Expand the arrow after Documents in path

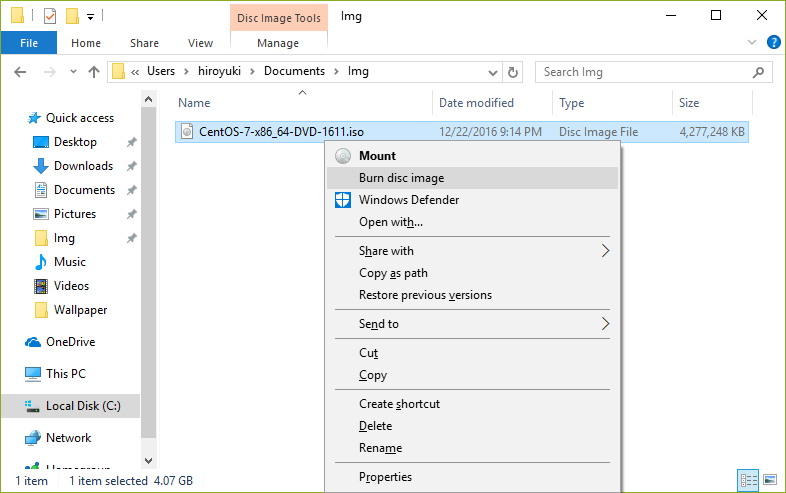pyautogui.click(x=336, y=72)
